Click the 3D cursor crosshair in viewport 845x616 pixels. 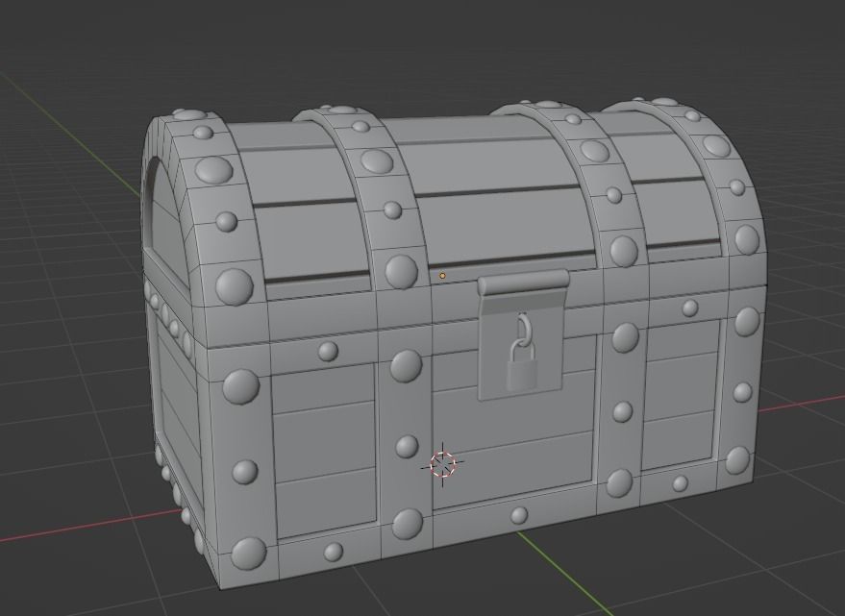443,464
